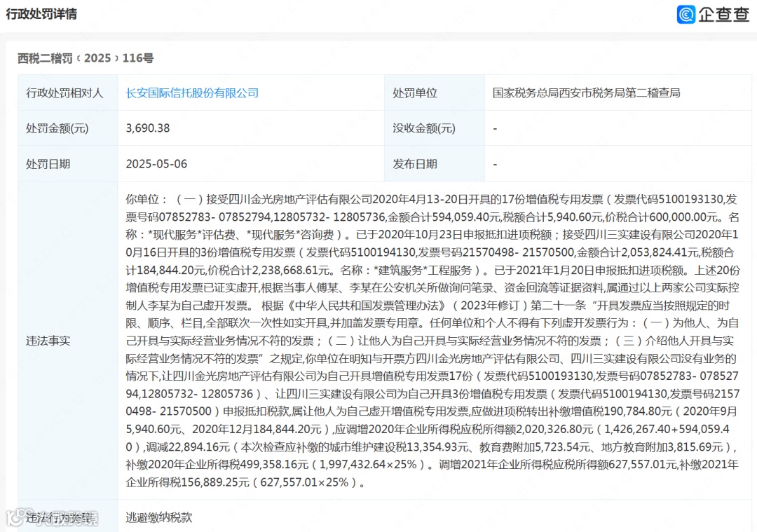Select the penalty amount 3,690.38
757x532 pixels.
click(148, 128)
